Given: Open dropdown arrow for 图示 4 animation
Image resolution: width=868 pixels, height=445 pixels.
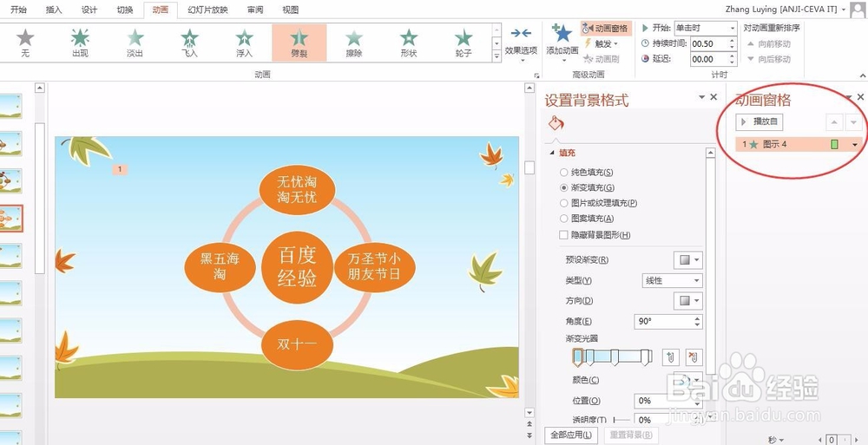Looking at the screenshot, I should (855, 145).
